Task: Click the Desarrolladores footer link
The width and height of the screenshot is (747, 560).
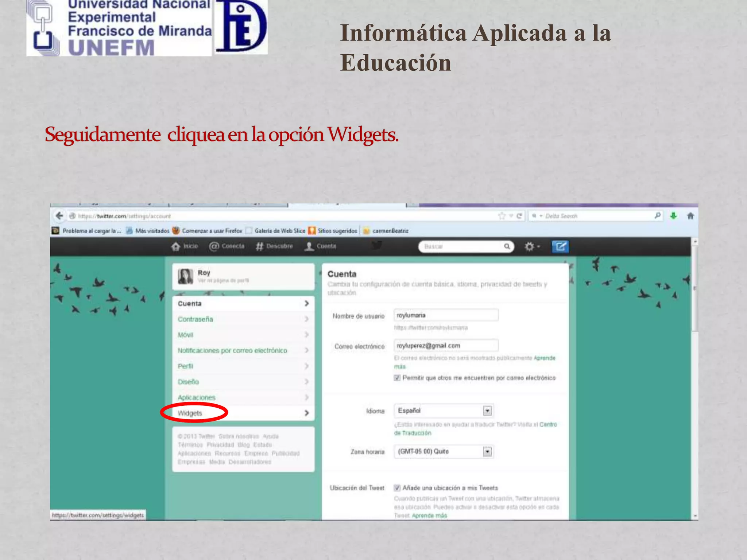Action: (x=250, y=462)
